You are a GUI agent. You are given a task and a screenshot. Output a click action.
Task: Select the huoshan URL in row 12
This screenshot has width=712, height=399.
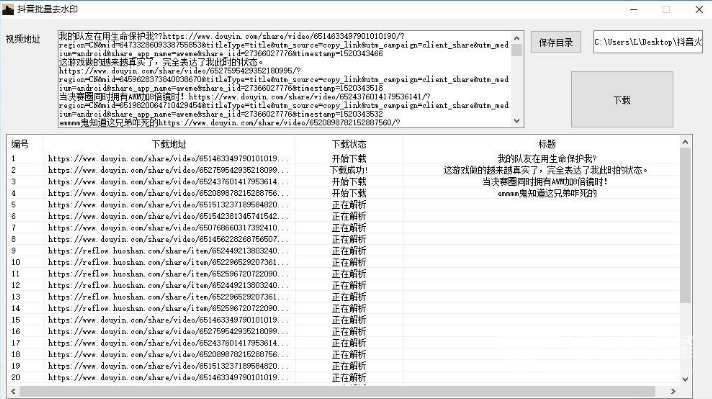tap(168, 286)
